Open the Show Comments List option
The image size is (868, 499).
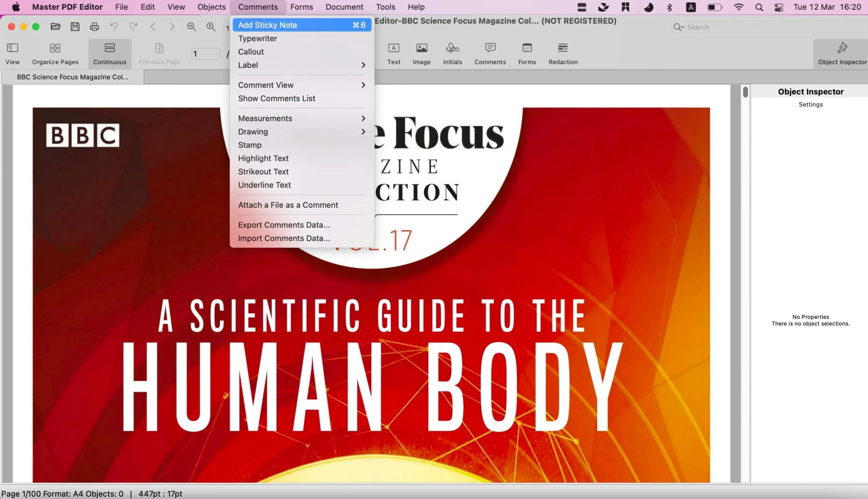coord(277,98)
